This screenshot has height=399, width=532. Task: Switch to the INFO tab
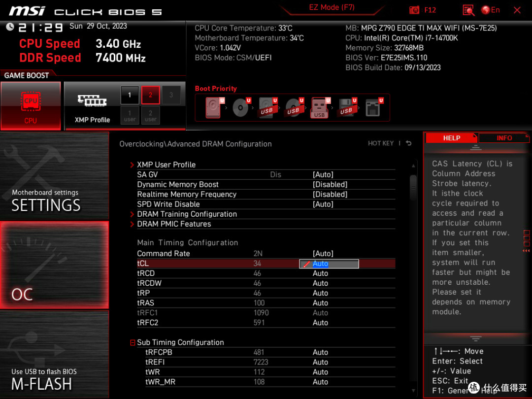tap(504, 138)
